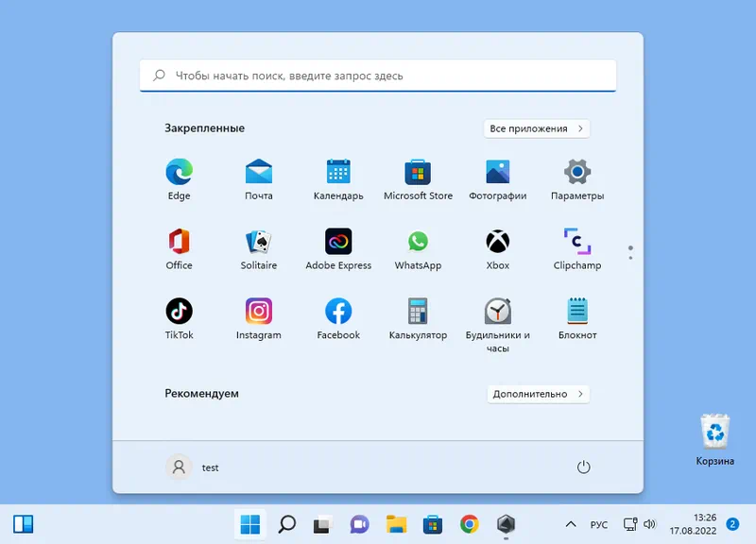Go to next page of pinned apps

[630, 258]
